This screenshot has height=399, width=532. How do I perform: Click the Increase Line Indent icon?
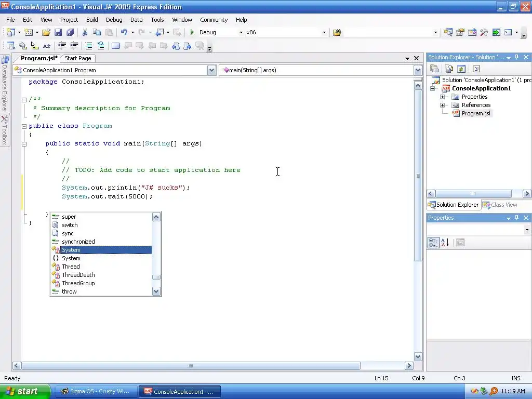[x=74, y=46]
